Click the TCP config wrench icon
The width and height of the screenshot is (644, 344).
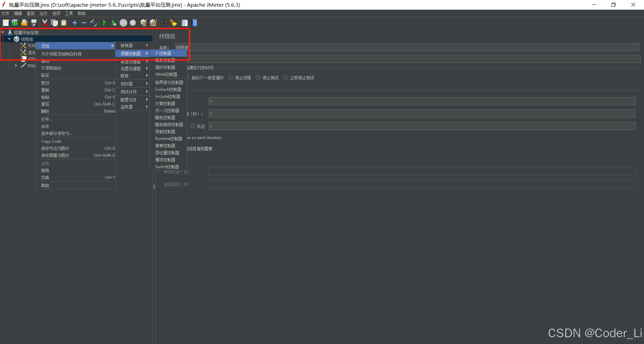(x=23, y=46)
